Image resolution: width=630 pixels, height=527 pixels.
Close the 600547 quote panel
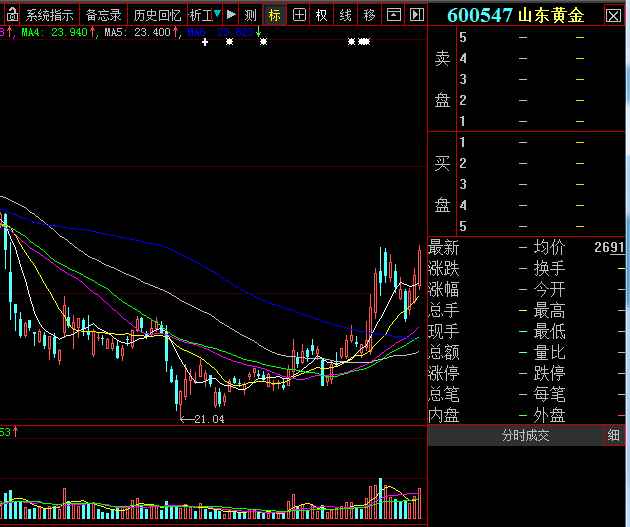[613, 16]
